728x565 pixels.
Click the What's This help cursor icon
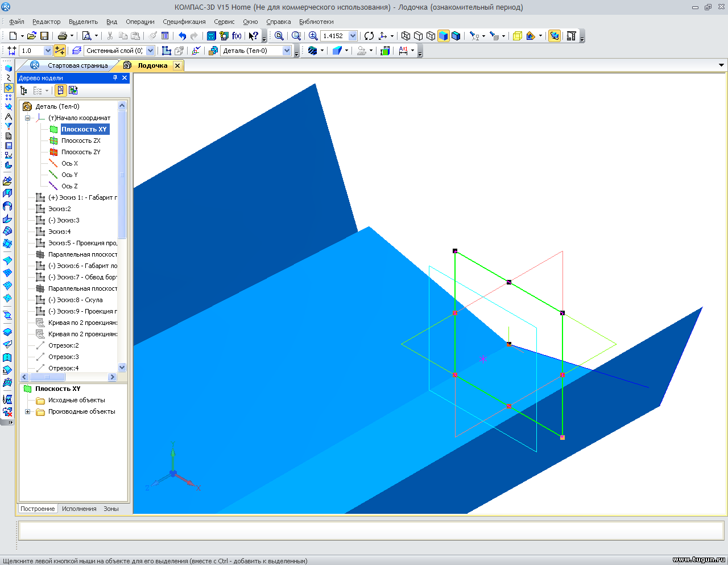pyautogui.click(x=253, y=36)
